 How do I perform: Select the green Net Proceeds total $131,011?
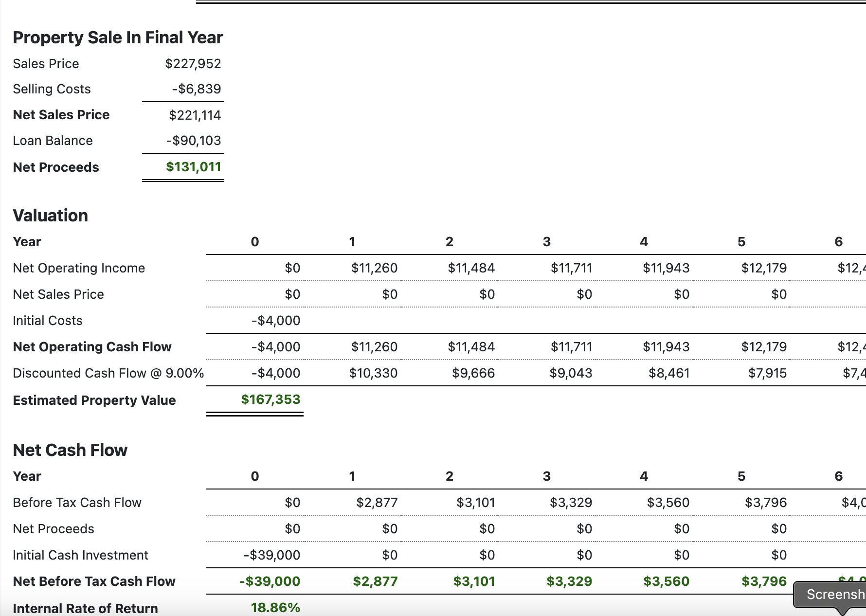[193, 167]
